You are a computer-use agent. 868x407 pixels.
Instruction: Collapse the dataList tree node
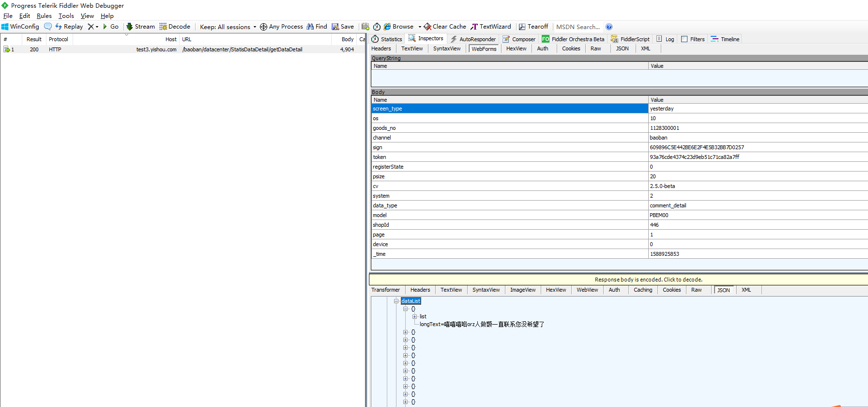(396, 301)
